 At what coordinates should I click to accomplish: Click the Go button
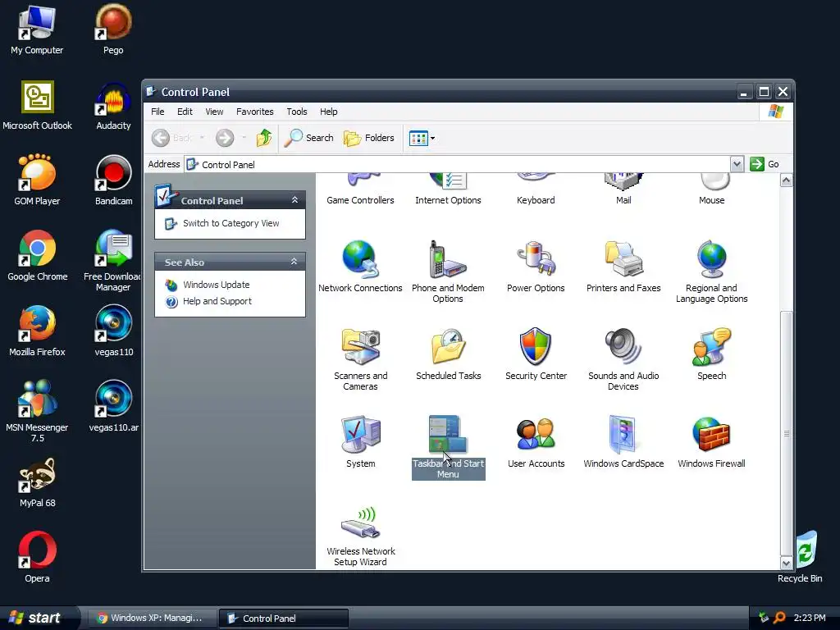point(765,164)
